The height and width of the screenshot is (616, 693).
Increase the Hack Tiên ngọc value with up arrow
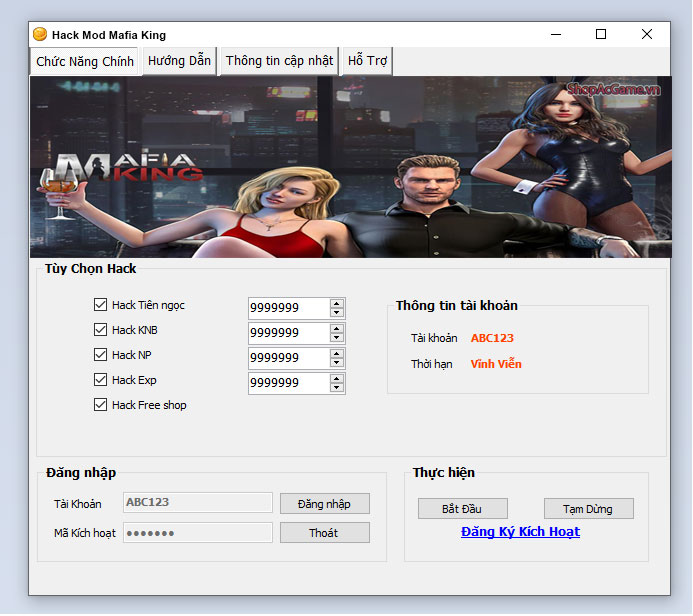(337, 304)
